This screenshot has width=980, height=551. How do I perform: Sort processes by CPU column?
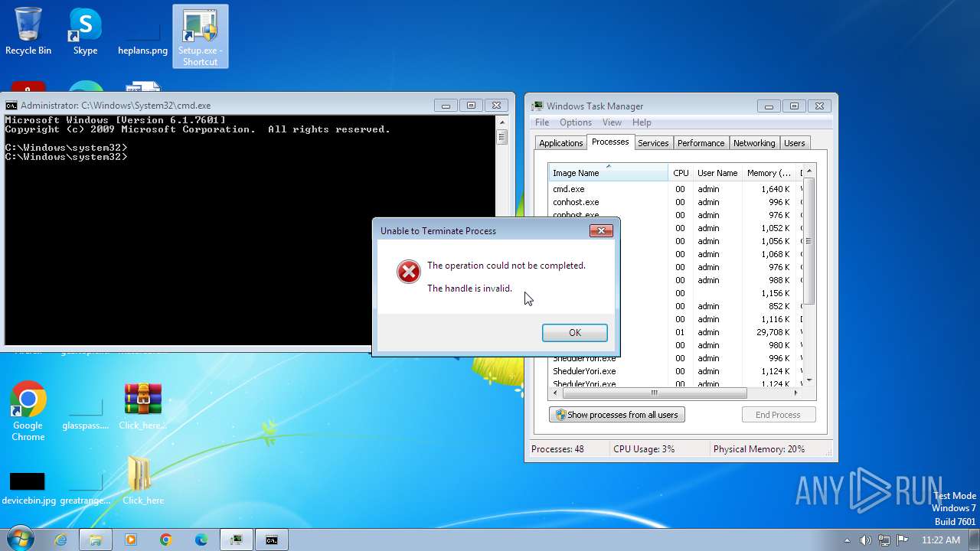tap(681, 173)
